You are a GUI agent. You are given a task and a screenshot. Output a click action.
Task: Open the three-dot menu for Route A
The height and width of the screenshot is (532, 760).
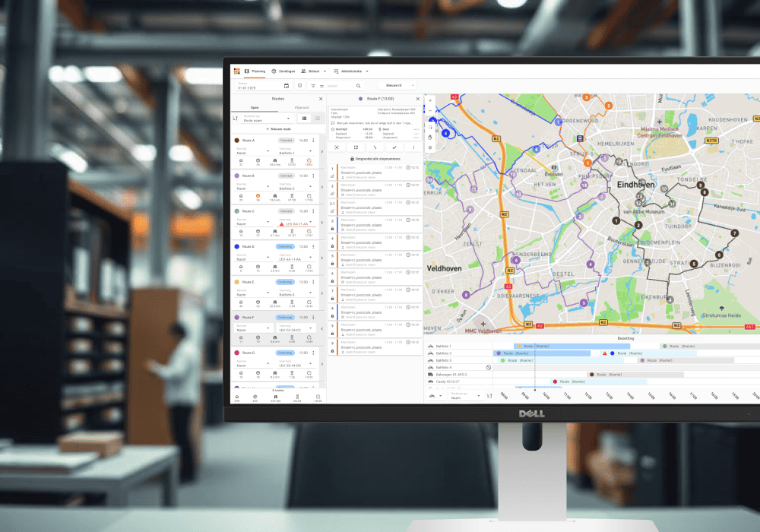pos(314,140)
